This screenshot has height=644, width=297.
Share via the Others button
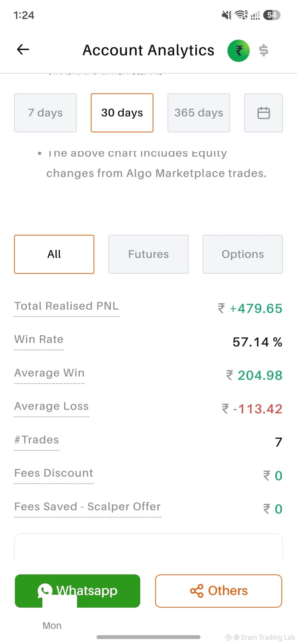(219, 591)
